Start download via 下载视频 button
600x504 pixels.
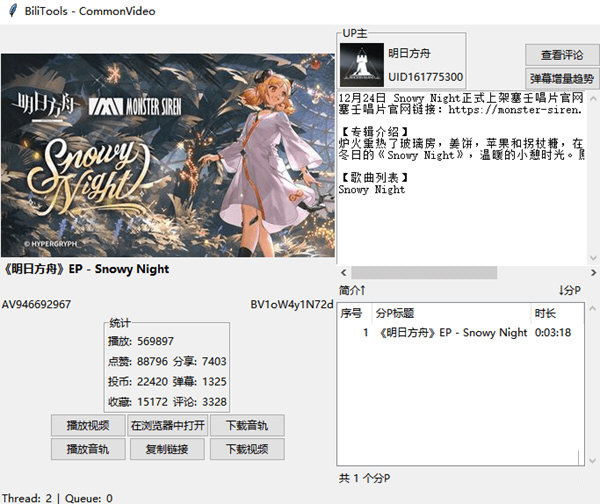[x=247, y=449]
